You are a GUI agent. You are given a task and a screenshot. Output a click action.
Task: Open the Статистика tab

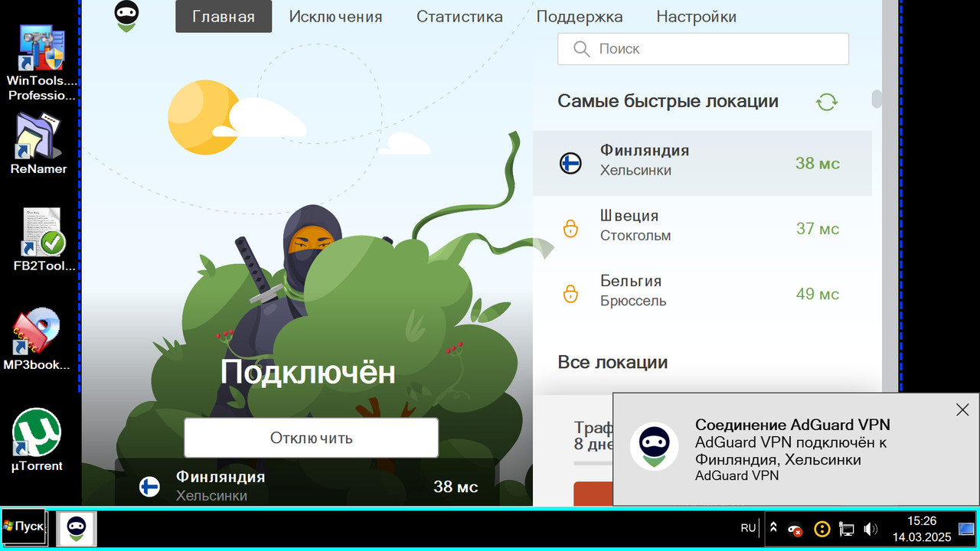459,16
